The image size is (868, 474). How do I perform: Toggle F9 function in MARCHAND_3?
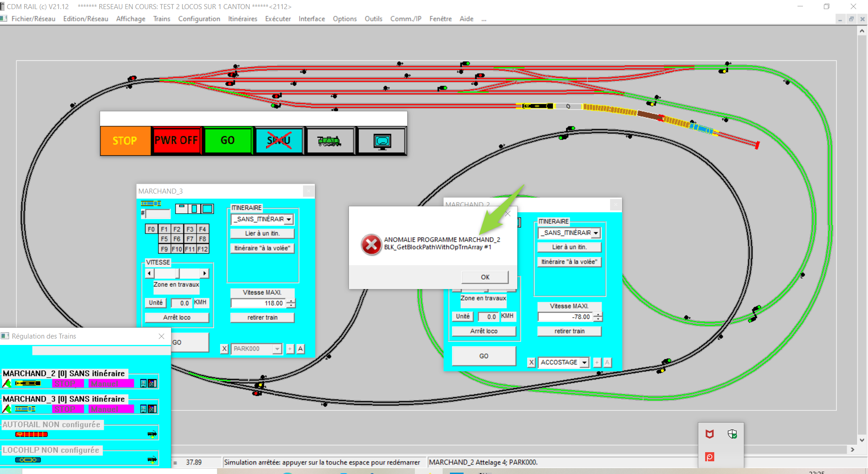tap(164, 249)
